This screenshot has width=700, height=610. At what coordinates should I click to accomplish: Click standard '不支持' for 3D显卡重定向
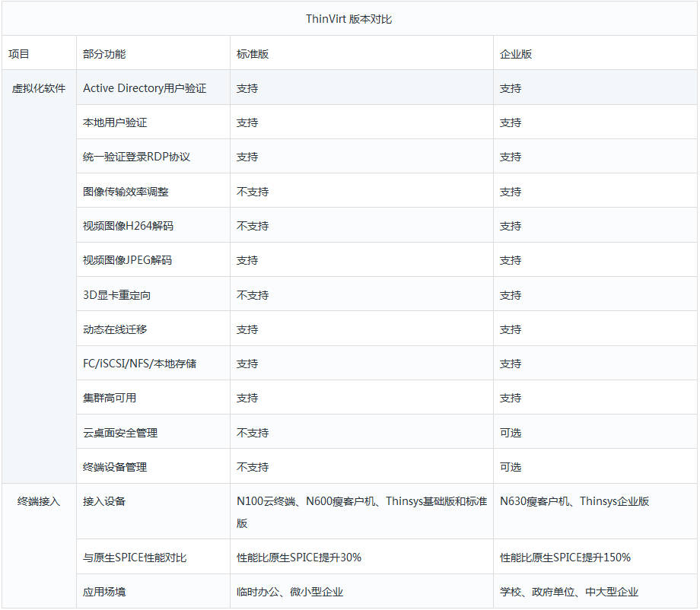tap(253, 295)
